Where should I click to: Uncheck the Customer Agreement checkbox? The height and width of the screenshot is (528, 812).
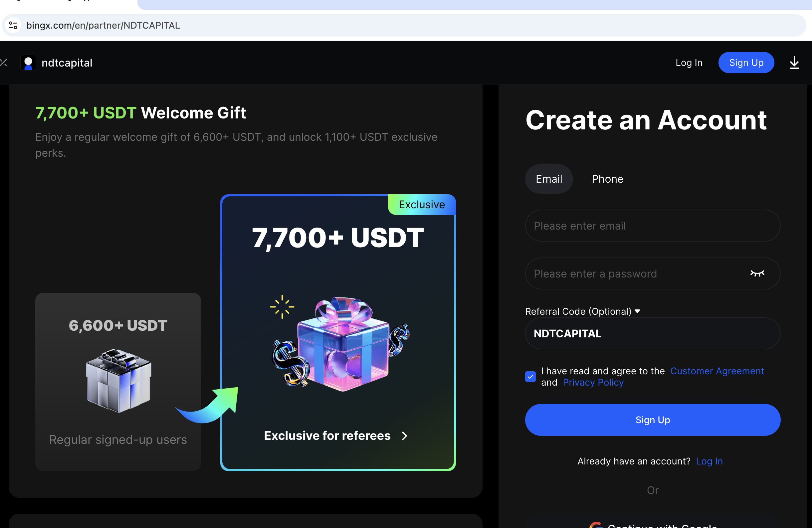530,377
